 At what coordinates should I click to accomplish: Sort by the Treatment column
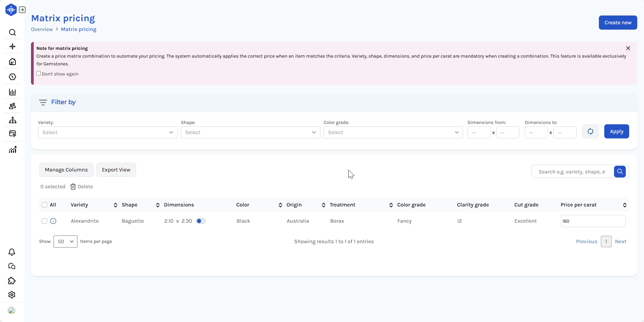[391, 205]
